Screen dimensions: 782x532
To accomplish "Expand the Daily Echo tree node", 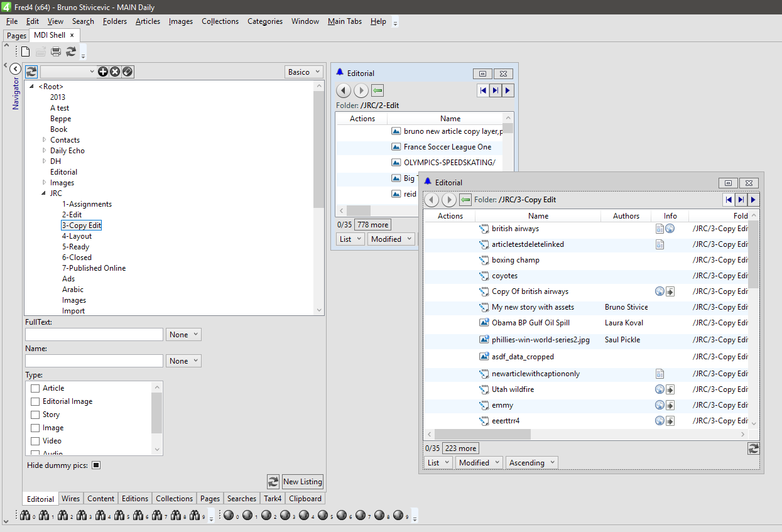I will click(x=44, y=151).
